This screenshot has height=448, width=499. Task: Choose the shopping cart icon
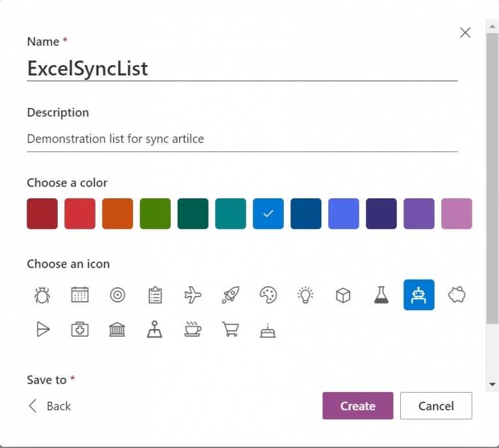230,330
